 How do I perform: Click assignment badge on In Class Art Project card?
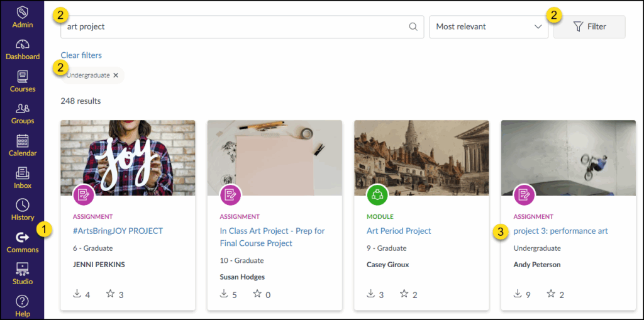(x=231, y=195)
